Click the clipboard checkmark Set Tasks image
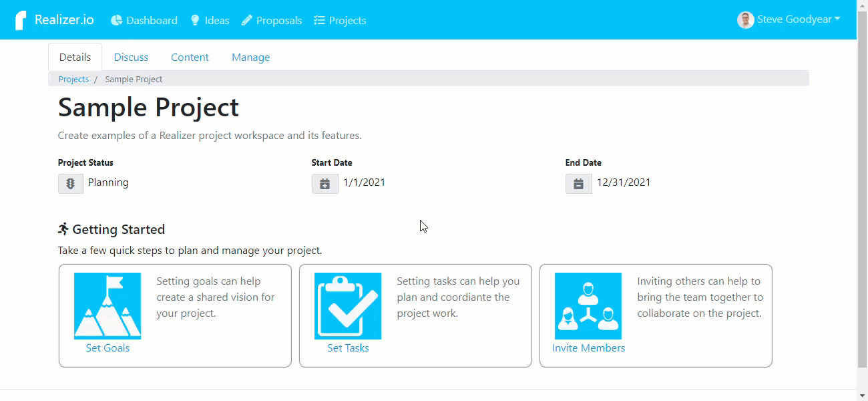The width and height of the screenshot is (868, 401). coord(348,306)
